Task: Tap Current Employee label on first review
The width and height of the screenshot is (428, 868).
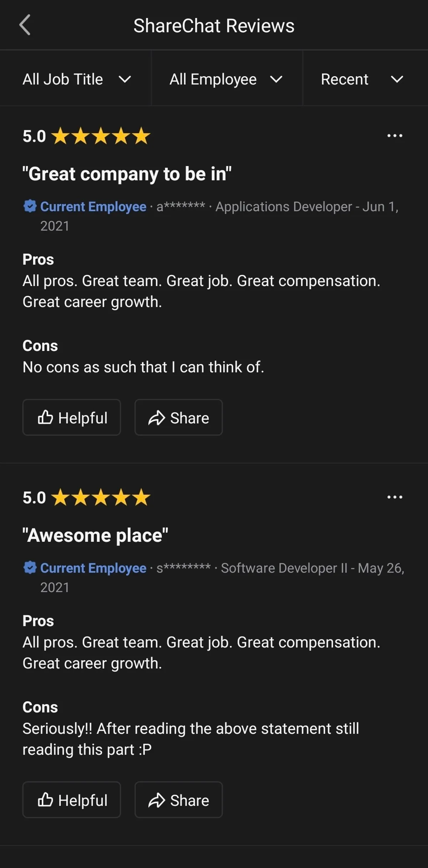Action: (x=93, y=207)
